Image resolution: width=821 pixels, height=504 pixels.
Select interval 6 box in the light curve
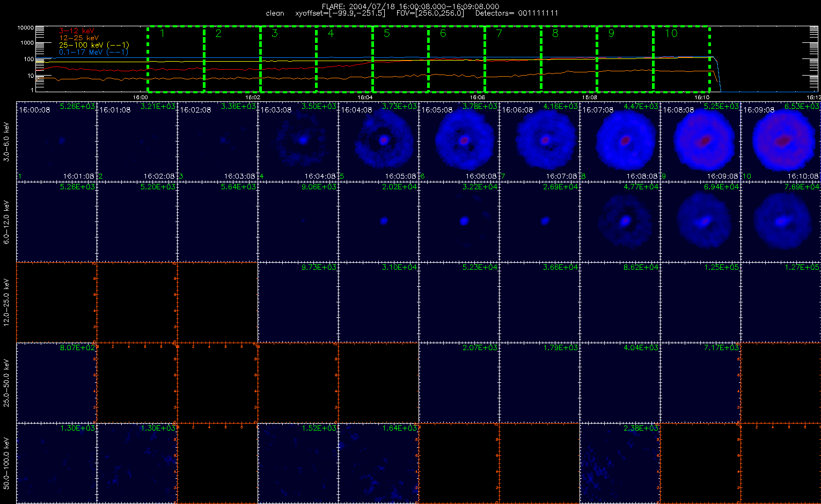[457, 59]
